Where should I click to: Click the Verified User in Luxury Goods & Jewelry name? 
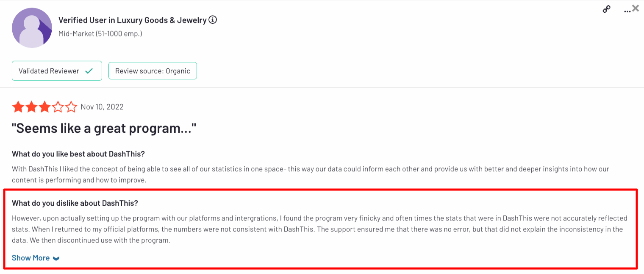coord(132,20)
